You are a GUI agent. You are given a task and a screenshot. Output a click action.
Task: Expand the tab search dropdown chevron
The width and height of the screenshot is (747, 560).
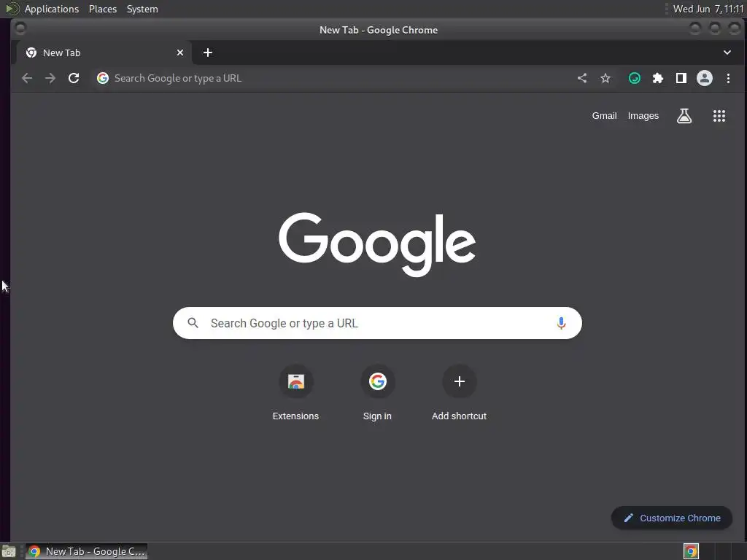click(x=727, y=52)
